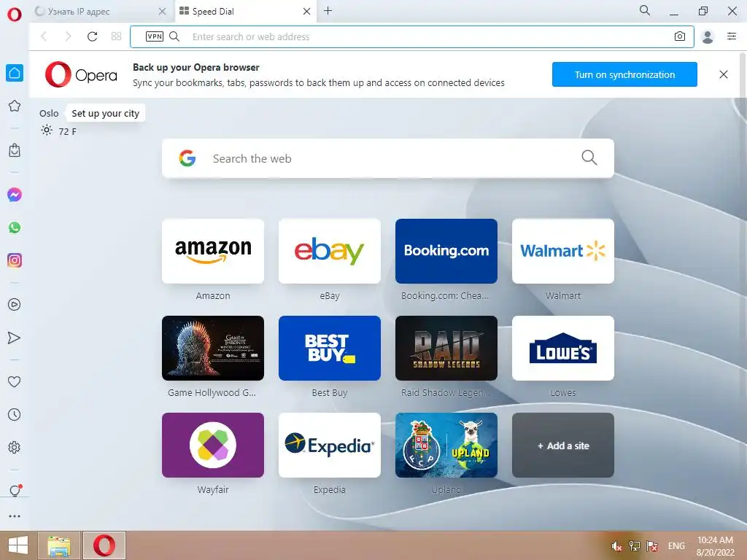
Task: Open Speed Dial grid icon in toolbar
Action: click(x=116, y=36)
